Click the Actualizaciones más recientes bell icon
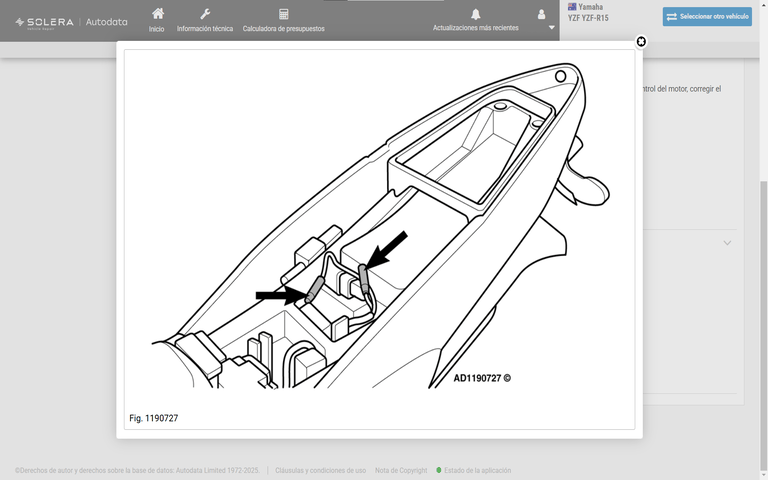Screen dimensions: 768x480 click(476, 14)
